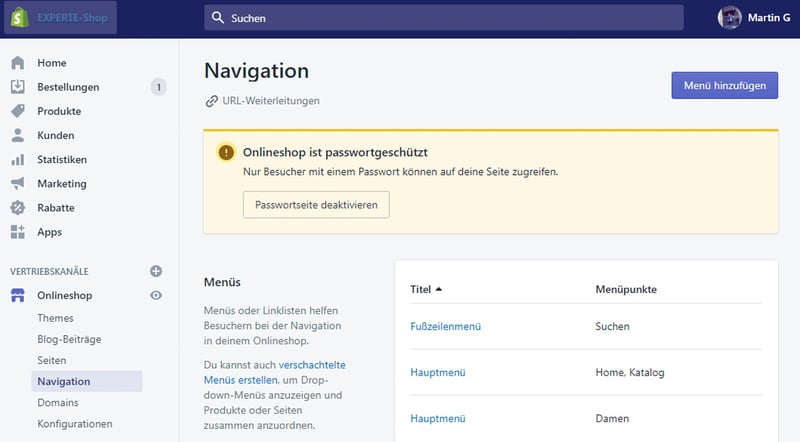
Task: Click the Home icon in sidebar
Action: pos(18,63)
